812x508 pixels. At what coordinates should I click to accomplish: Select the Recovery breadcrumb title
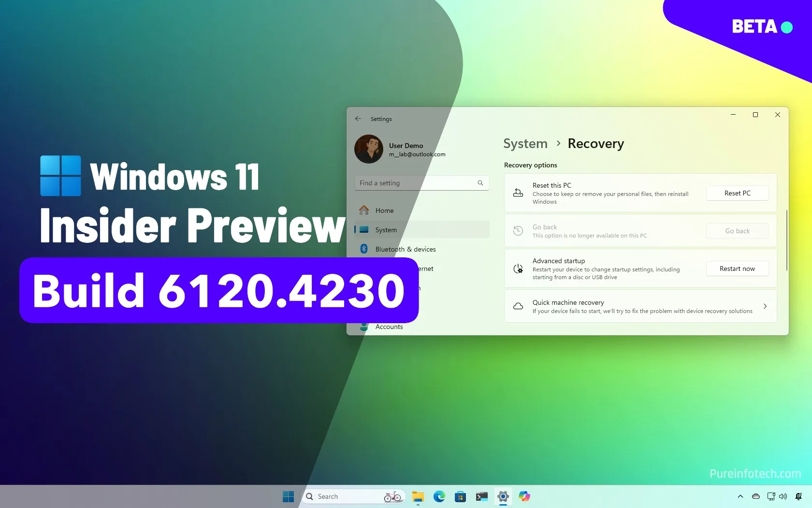[x=596, y=144]
